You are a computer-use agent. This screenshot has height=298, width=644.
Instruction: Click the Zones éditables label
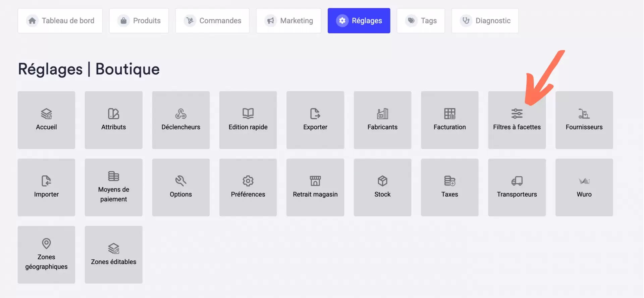[x=114, y=262]
